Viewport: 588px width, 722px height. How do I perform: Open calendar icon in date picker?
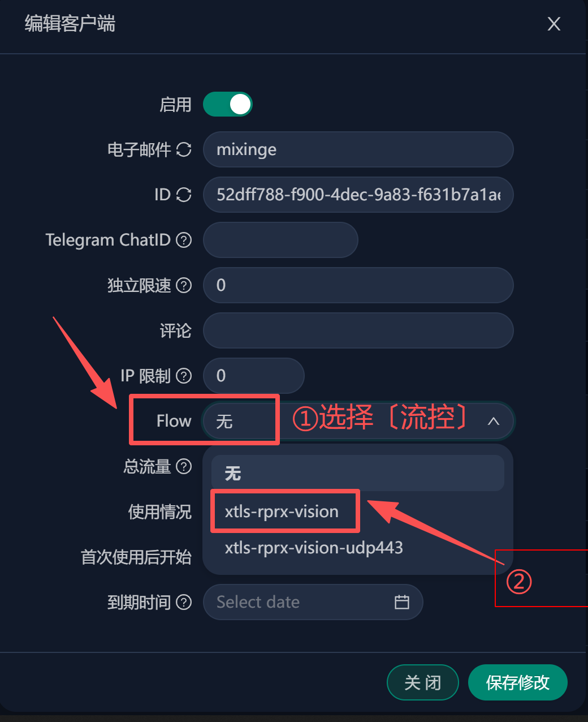pyautogui.click(x=402, y=602)
